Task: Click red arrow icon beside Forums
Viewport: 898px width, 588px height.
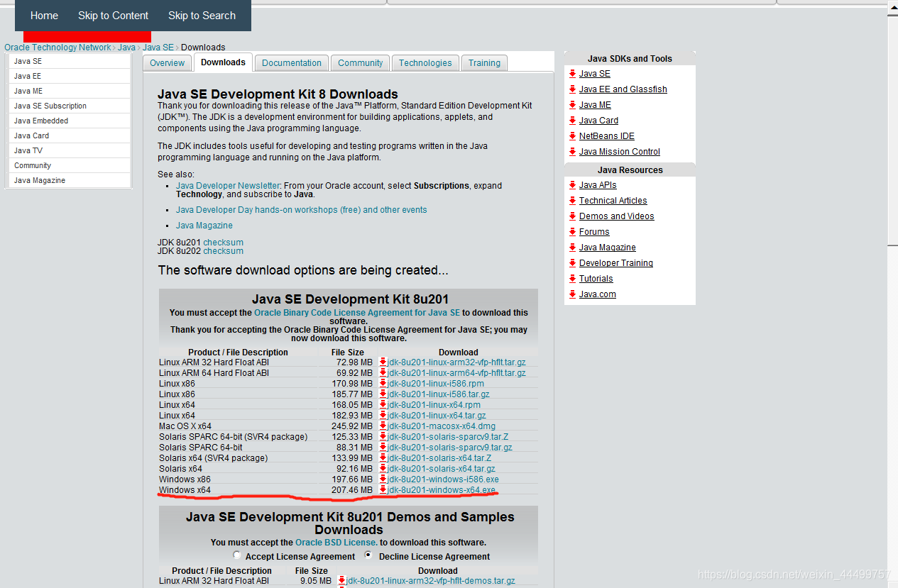Action: [x=572, y=232]
